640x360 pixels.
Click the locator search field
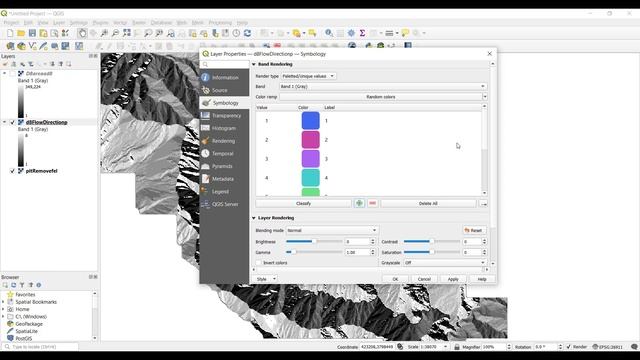40,347
